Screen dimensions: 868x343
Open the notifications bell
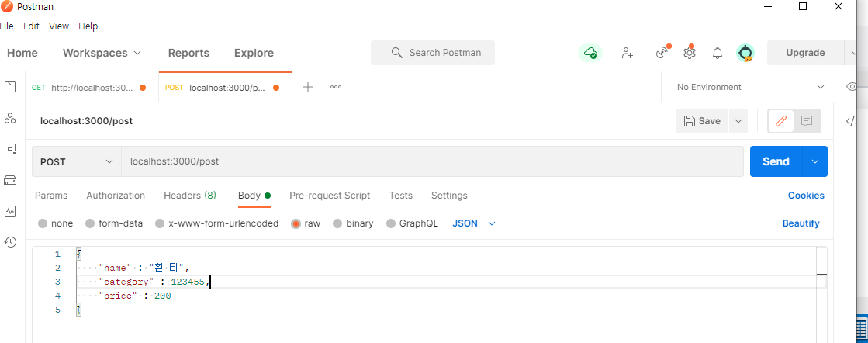point(718,53)
